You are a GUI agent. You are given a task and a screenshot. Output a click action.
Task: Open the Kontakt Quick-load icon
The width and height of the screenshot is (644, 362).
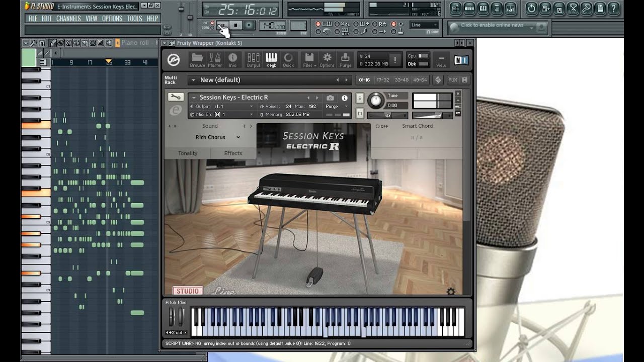288,60
